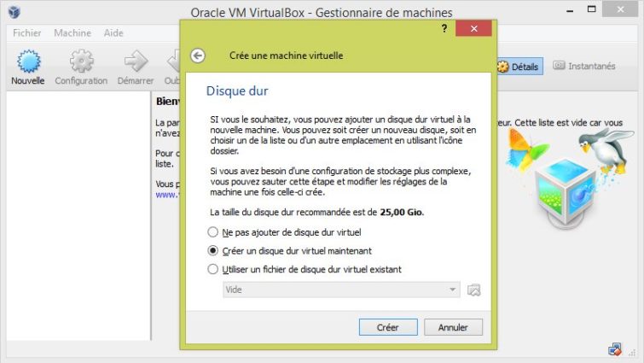Screen dimensions: 644x363
Task: Click the Annuler button
Action: [453, 327]
